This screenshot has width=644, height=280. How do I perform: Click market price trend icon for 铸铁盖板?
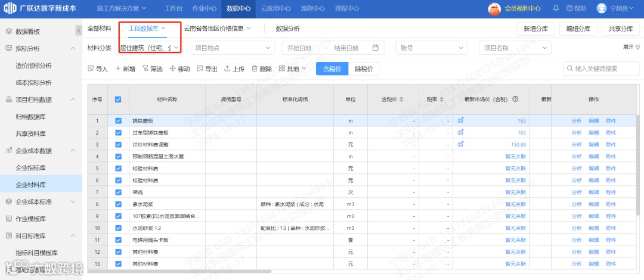[x=460, y=121]
